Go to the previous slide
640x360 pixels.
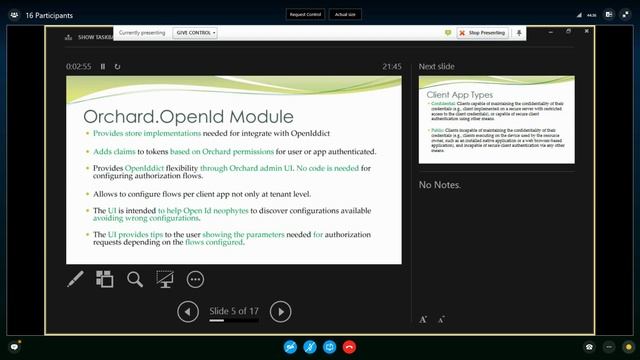point(188,311)
